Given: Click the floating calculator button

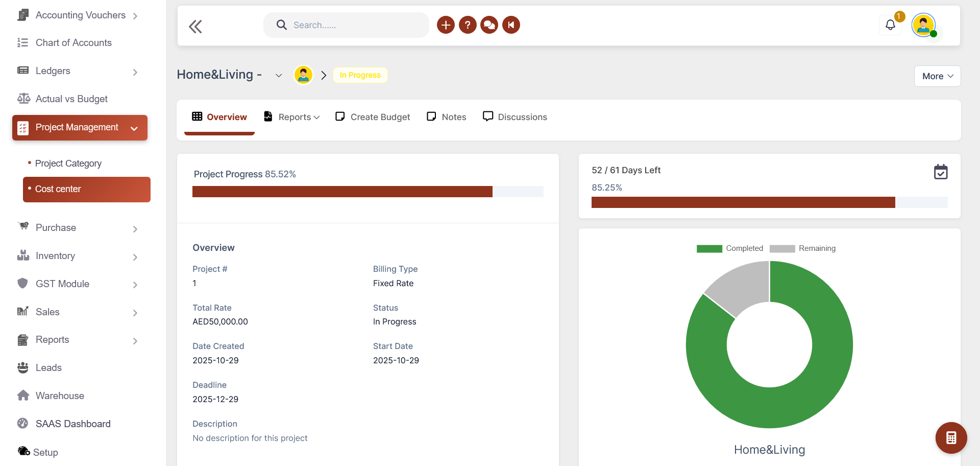Looking at the screenshot, I should click(x=951, y=438).
